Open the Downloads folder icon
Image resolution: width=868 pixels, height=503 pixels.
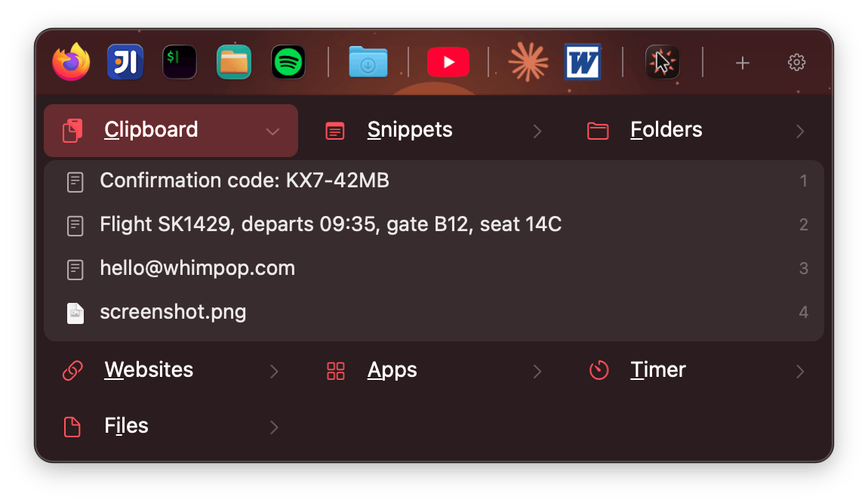coord(368,62)
